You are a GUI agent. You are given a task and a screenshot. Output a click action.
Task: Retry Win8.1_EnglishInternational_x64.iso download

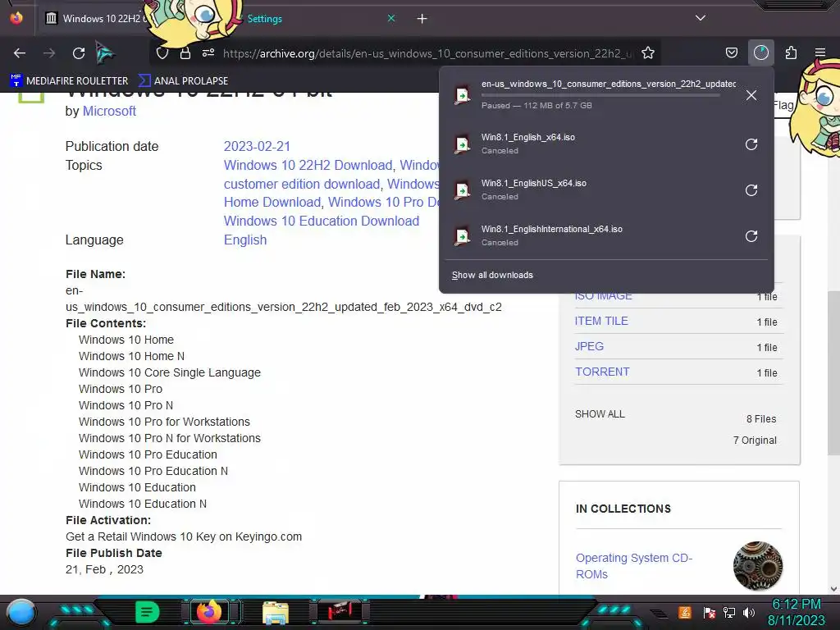(751, 236)
